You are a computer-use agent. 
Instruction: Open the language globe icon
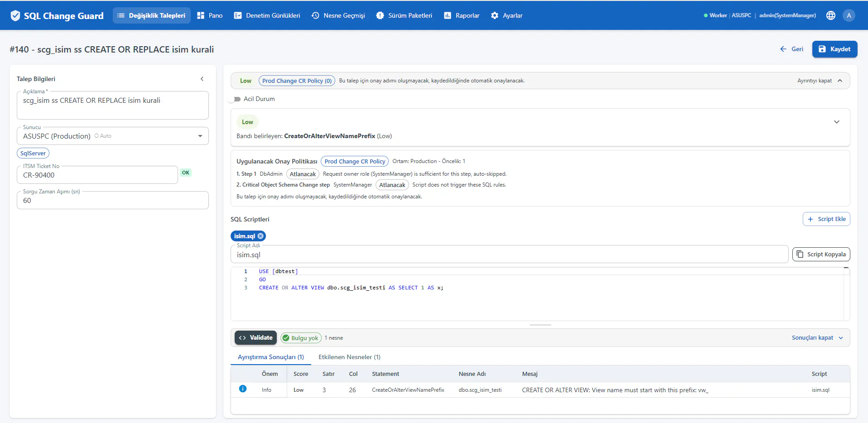tap(830, 15)
